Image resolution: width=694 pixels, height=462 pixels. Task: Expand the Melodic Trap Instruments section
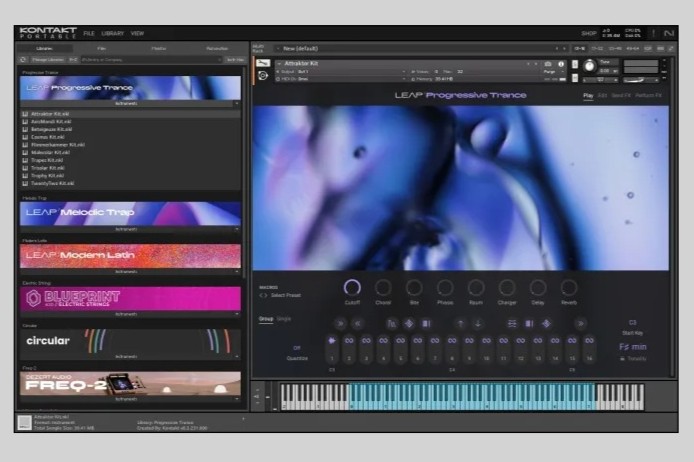[237, 229]
